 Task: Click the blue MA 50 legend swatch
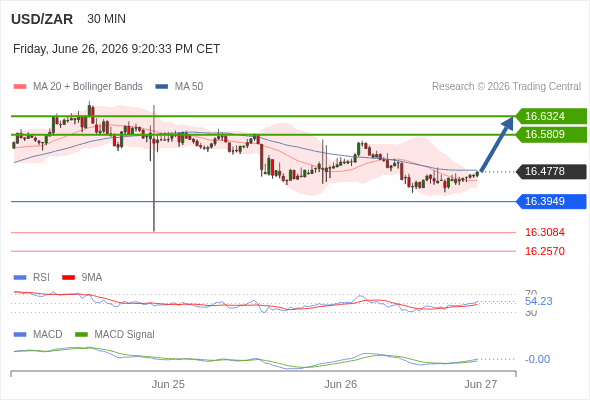pyautogui.click(x=161, y=87)
